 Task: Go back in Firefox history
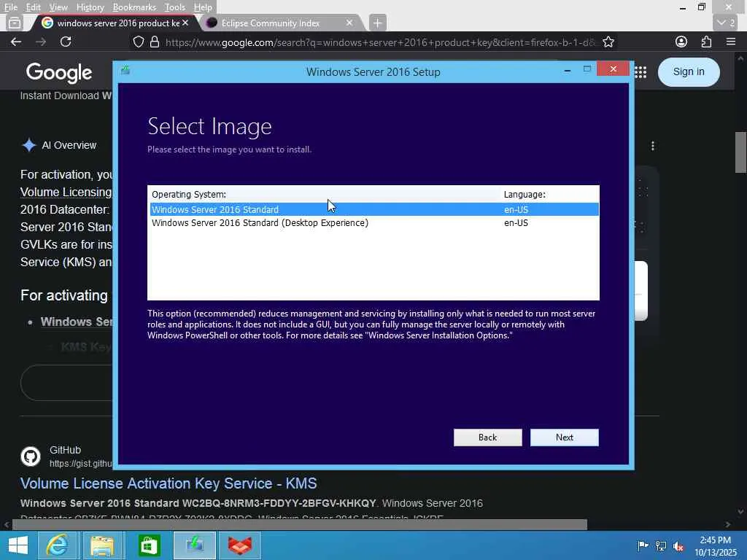click(x=16, y=42)
